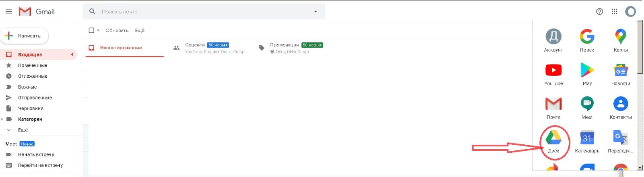The height and width of the screenshot is (177, 644).
Task: Switch to Несортированные tab
Action: pyautogui.click(x=124, y=48)
